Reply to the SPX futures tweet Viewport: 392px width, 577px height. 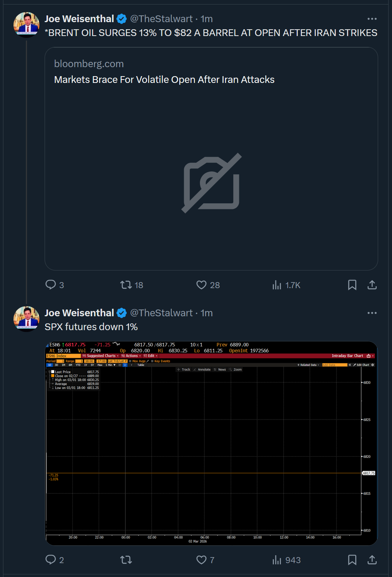(54, 560)
